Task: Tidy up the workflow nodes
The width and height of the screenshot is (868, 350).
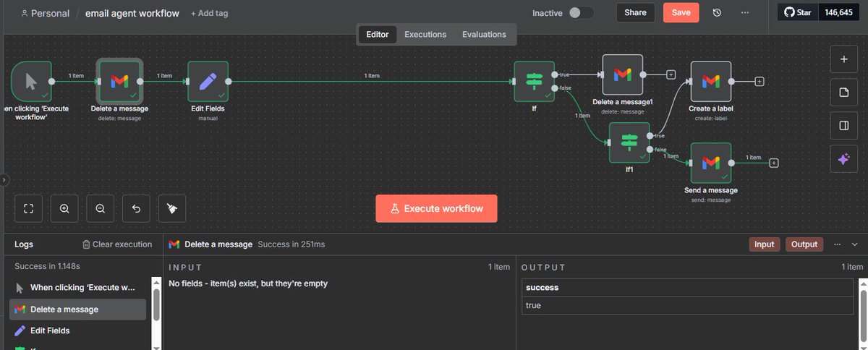Action: coord(172,208)
